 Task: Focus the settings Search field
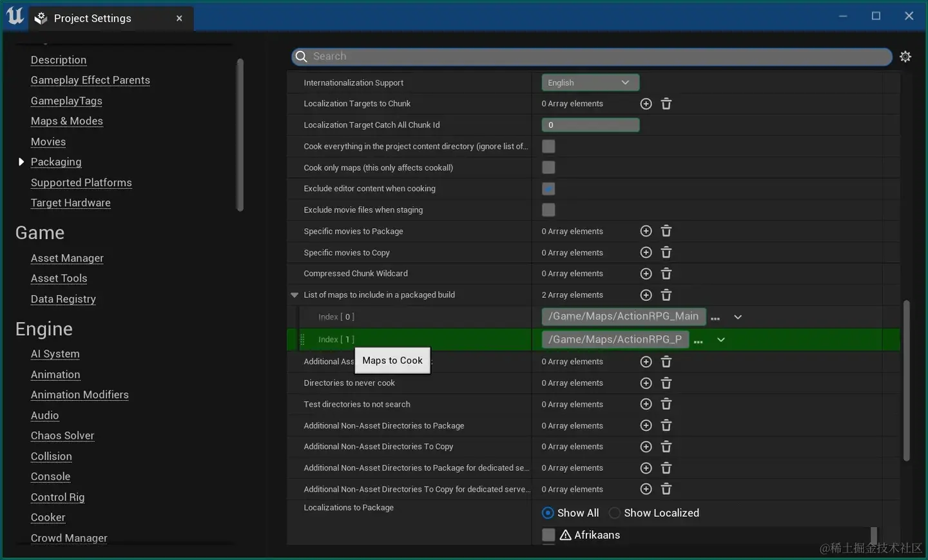tap(592, 57)
